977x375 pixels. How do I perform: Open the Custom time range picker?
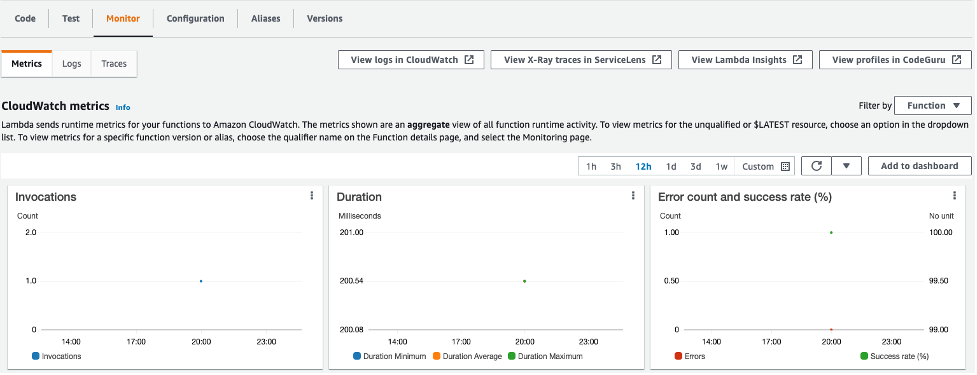coord(766,166)
